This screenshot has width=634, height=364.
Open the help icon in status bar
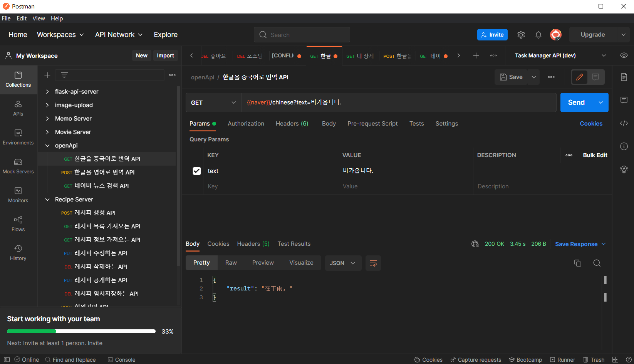coord(629,359)
